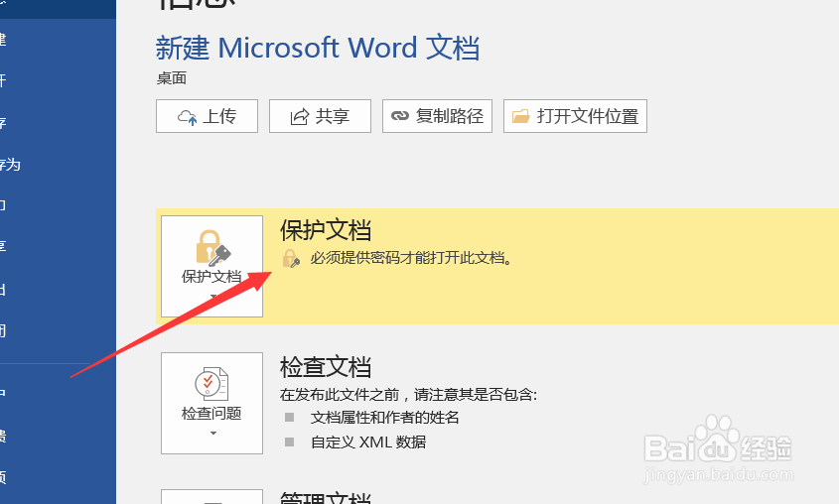Select the title 新建 Microsoft Word 文档
The width and height of the screenshot is (839, 504).
coord(318,48)
